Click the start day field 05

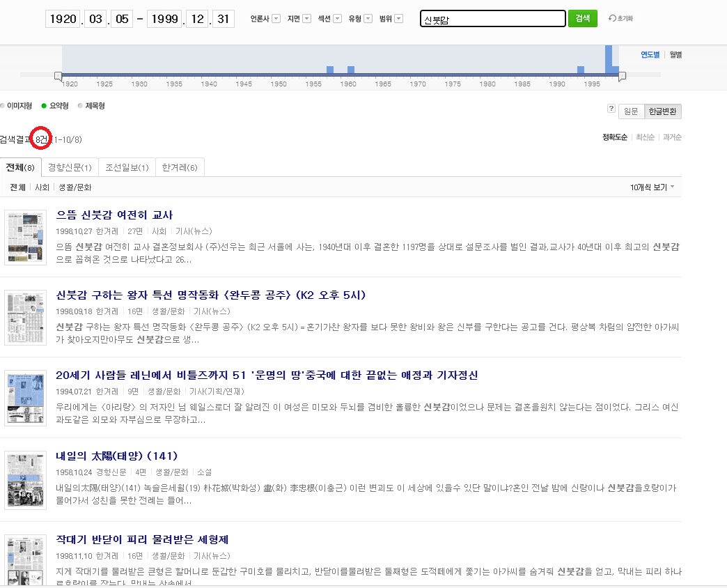pos(122,19)
